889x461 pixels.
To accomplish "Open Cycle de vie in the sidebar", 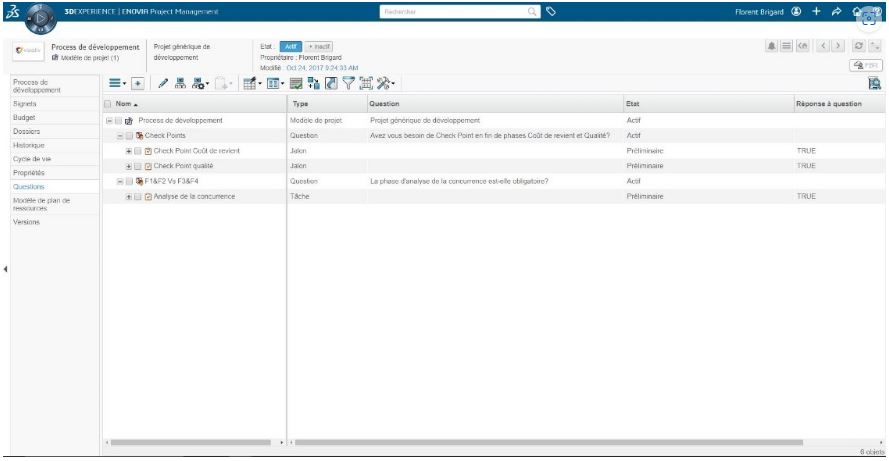I will (x=32, y=159).
